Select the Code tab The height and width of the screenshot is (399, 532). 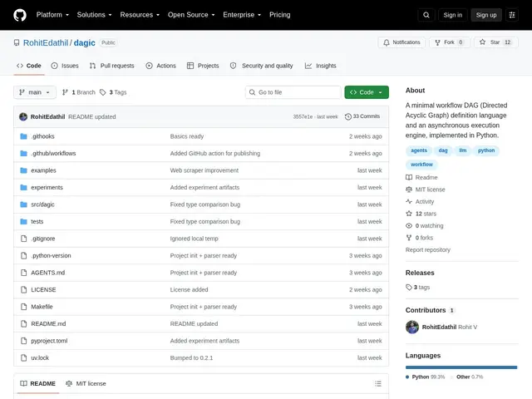pyautogui.click(x=29, y=66)
